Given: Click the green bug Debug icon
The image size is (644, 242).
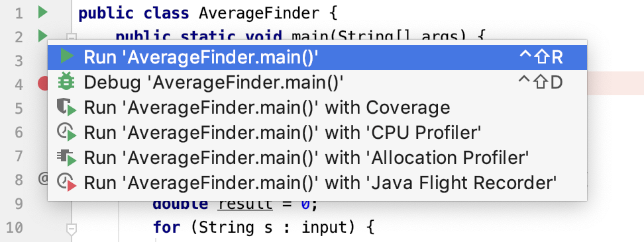Looking at the screenshot, I should click(66, 81).
